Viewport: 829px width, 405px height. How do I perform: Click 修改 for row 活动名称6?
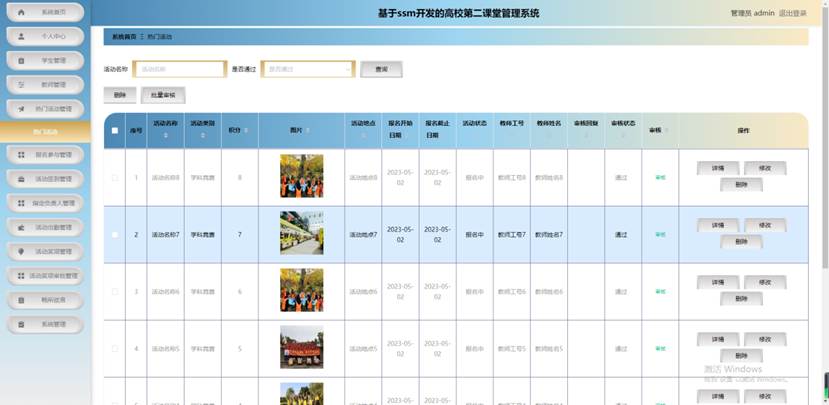[x=765, y=282]
